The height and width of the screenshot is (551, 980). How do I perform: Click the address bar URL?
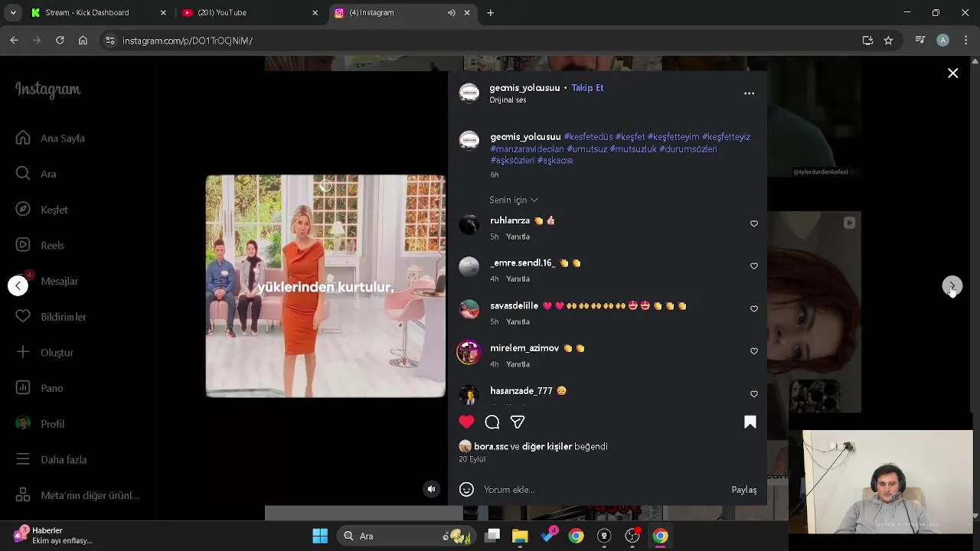coord(188,41)
